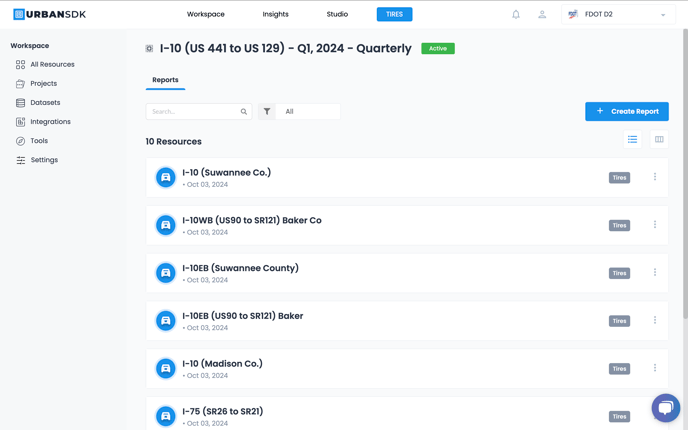
Task: Open I-10EB (Suwannee County) report
Action: tap(240, 268)
